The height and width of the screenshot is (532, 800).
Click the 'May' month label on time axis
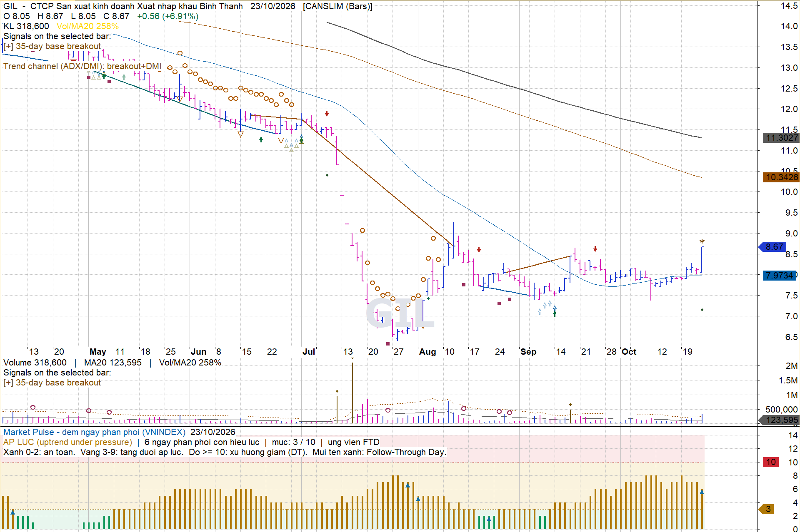98,352
